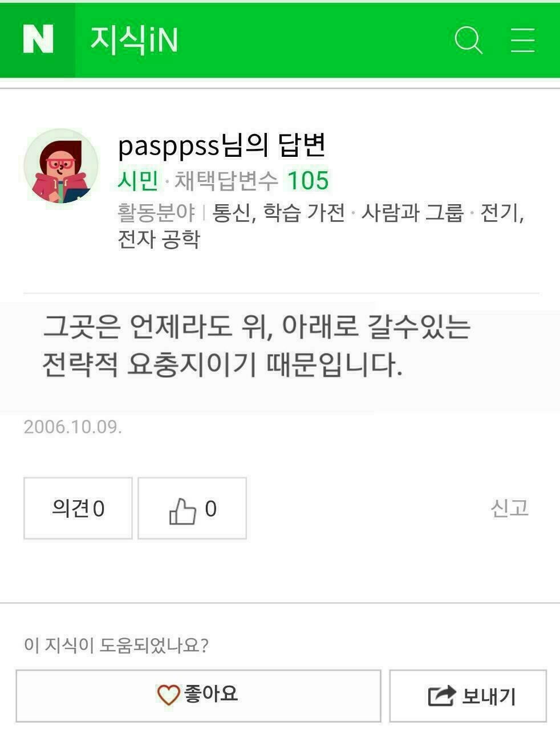
Task: Open the hamburger menu icon
Action: point(522,40)
